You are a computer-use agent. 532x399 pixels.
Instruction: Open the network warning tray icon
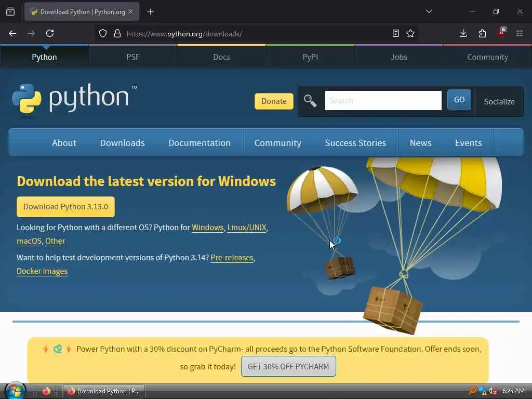tap(482, 391)
